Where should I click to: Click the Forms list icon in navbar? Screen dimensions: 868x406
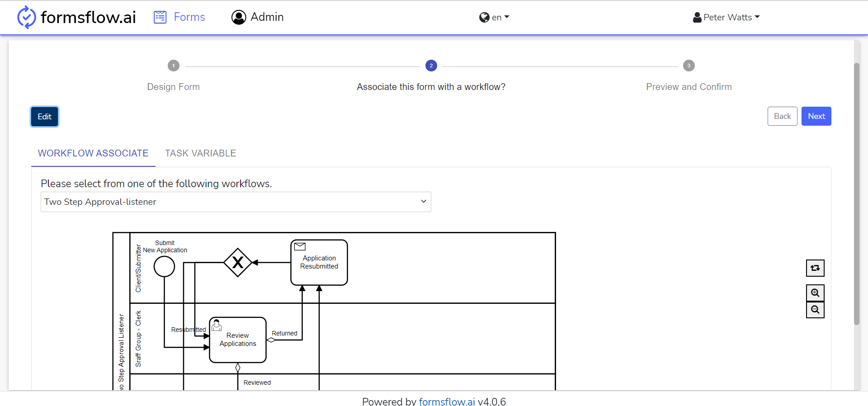(160, 17)
